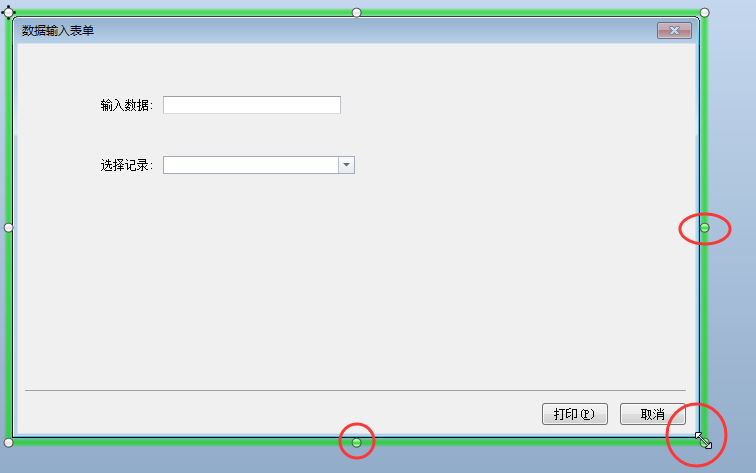The width and height of the screenshot is (756, 473).
Task: Select the bottom-right corner sizing handle
Action: coord(704,442)
